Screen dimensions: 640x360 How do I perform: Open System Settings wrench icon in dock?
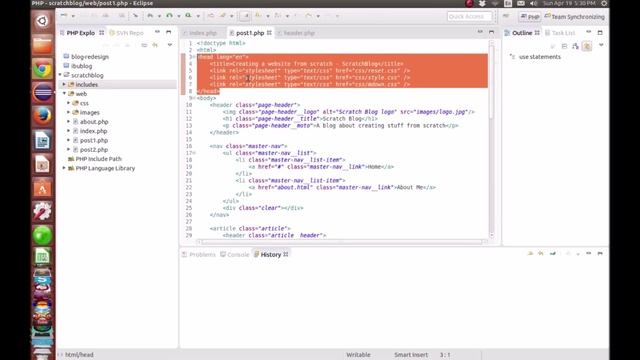point(42,212)
